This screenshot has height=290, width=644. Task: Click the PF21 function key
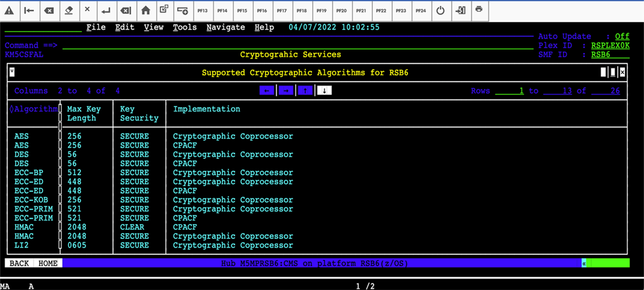(x=362, y=10)
